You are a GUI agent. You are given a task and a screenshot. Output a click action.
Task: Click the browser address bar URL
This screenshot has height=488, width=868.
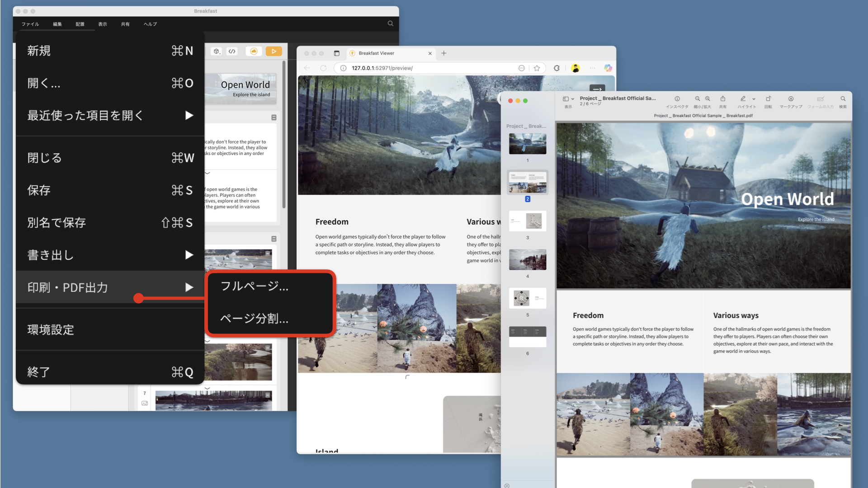(382, 68)
